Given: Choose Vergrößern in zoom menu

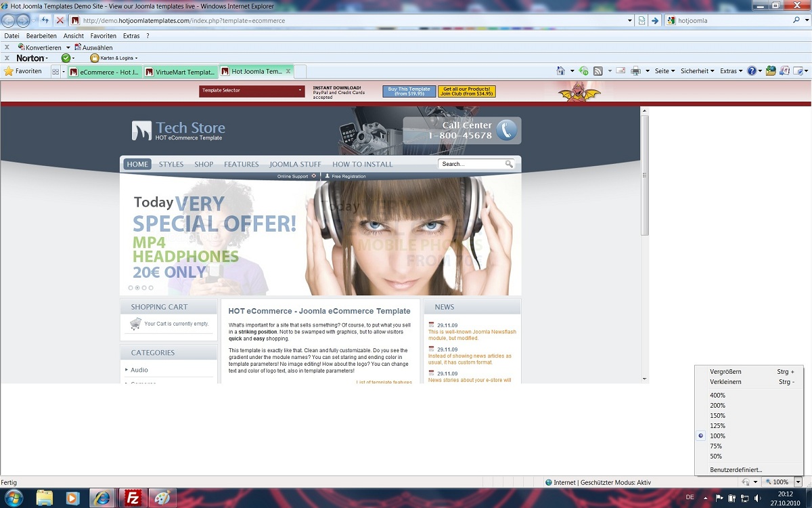Looking at the screenshot, I should click(725, 372).
